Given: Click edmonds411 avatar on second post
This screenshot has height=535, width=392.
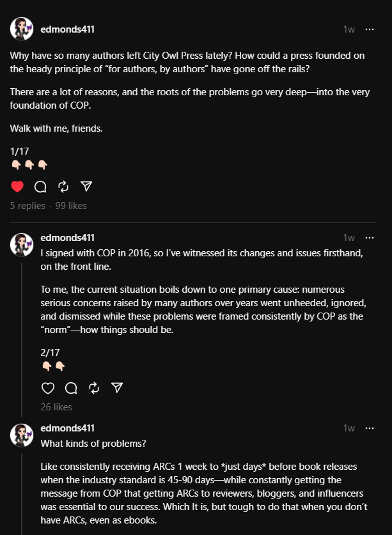Looking at the screenshot, I should (22, 244).
